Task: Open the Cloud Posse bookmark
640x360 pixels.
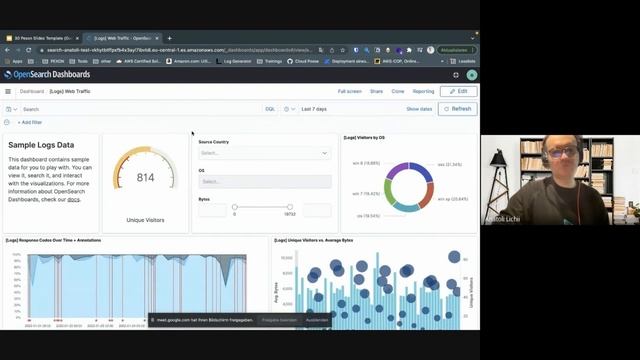Action: pos(303,61)
